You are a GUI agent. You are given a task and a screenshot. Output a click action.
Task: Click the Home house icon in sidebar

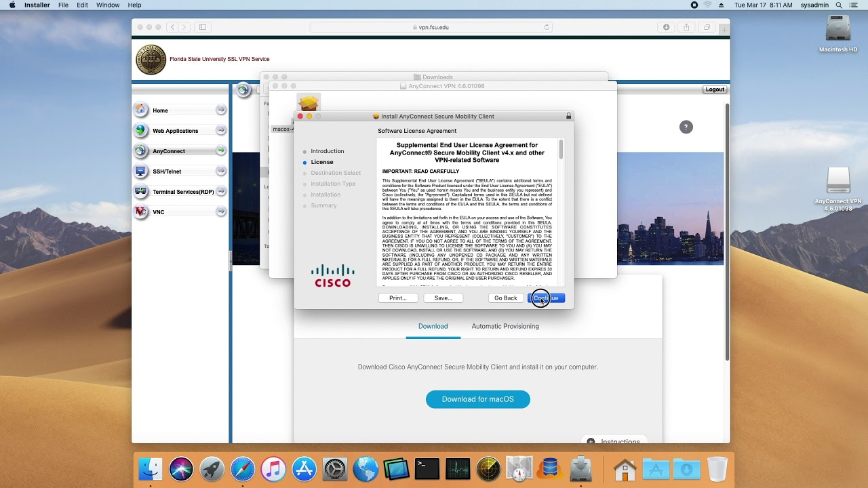(140, 109)
